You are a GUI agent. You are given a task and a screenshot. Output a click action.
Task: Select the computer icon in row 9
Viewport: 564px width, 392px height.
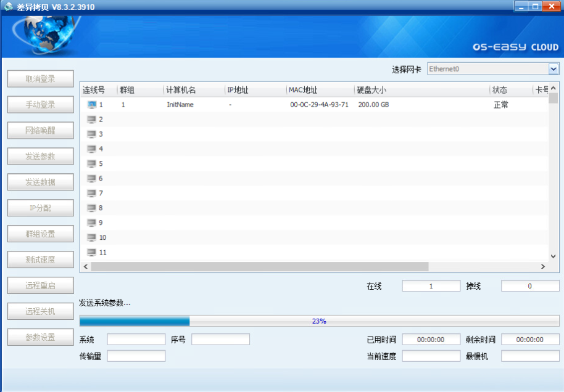[x=92, y=223]
